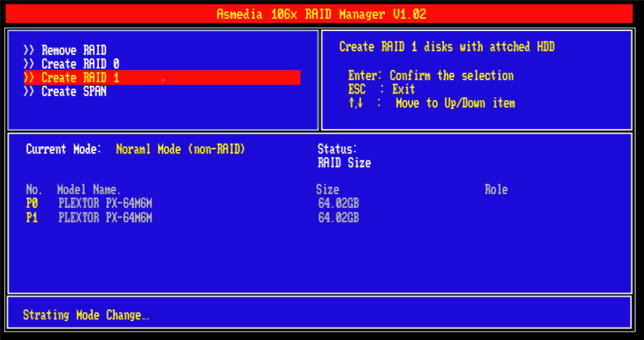
Task: Select the Create SPAN menu option
Action: [65, 91]
